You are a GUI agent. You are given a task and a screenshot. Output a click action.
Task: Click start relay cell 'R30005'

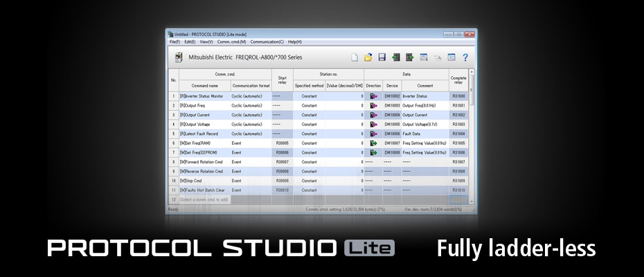(x=282, y=143)
